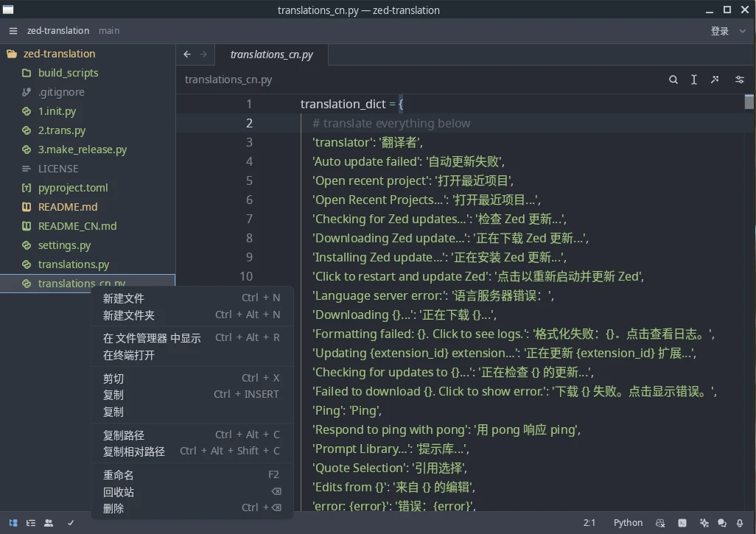
Task: Click the 登录 sign-in button
Action: click(x=719, y=31)
